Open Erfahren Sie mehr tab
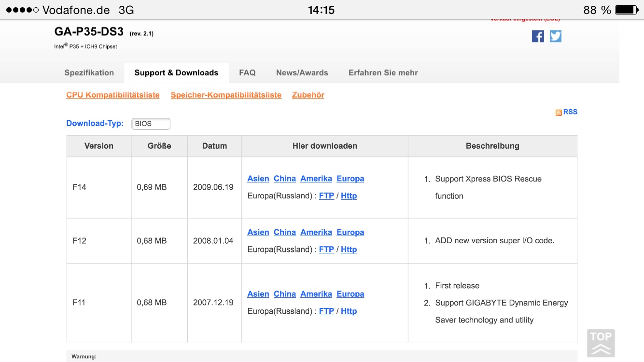The image size is (644, 362). coord(383,73)
